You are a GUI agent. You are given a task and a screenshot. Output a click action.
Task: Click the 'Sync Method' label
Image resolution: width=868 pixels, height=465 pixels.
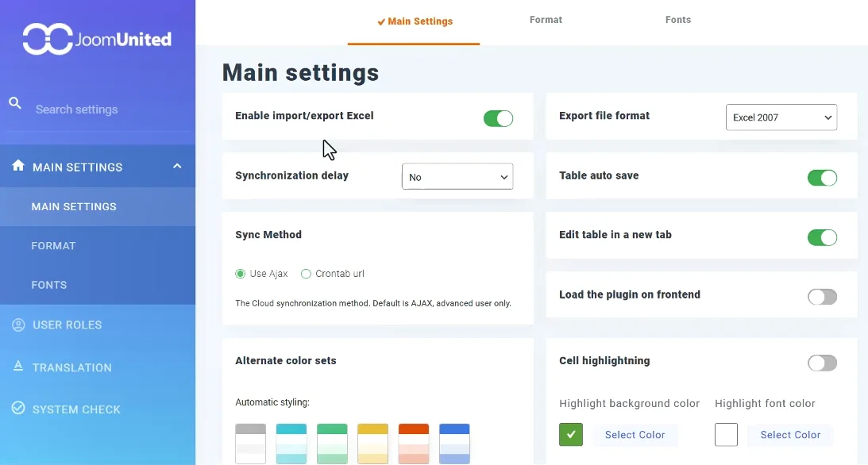pos(268,234)
